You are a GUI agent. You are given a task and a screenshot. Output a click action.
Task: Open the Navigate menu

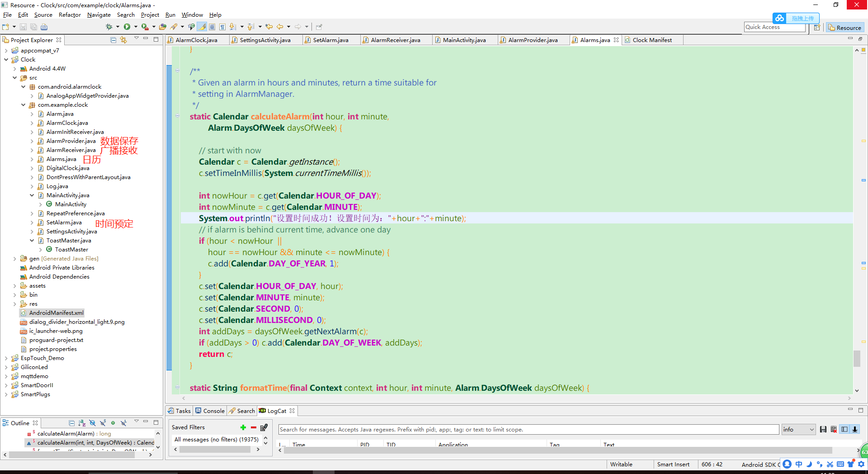pos(99,15)
